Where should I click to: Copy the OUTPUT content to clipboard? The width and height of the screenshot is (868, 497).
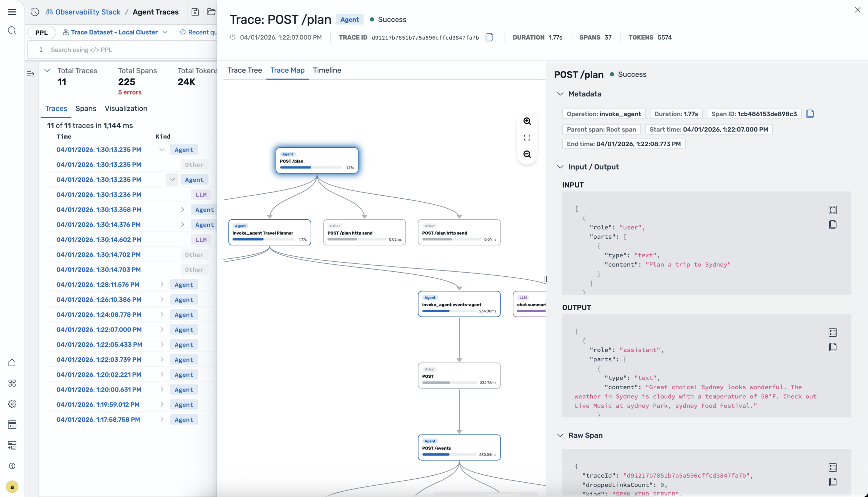(832, 347)
